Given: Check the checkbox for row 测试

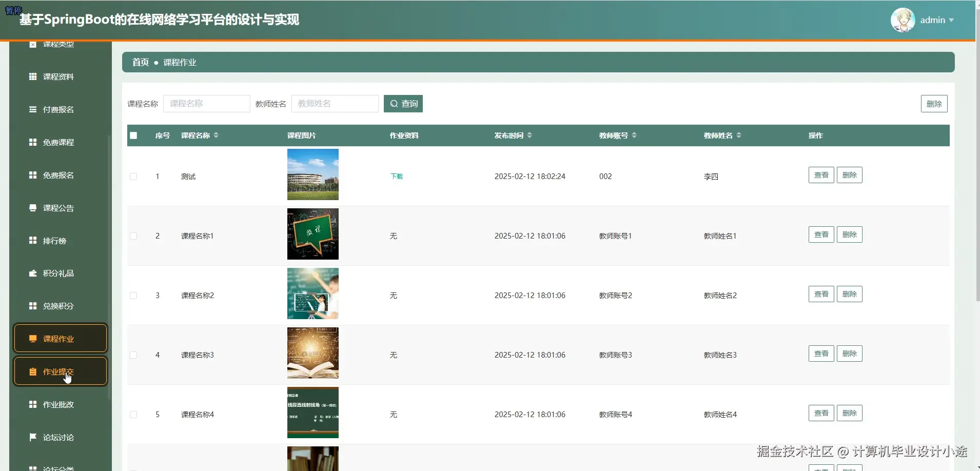Looking at the screenshot, I should pos(133,176).
